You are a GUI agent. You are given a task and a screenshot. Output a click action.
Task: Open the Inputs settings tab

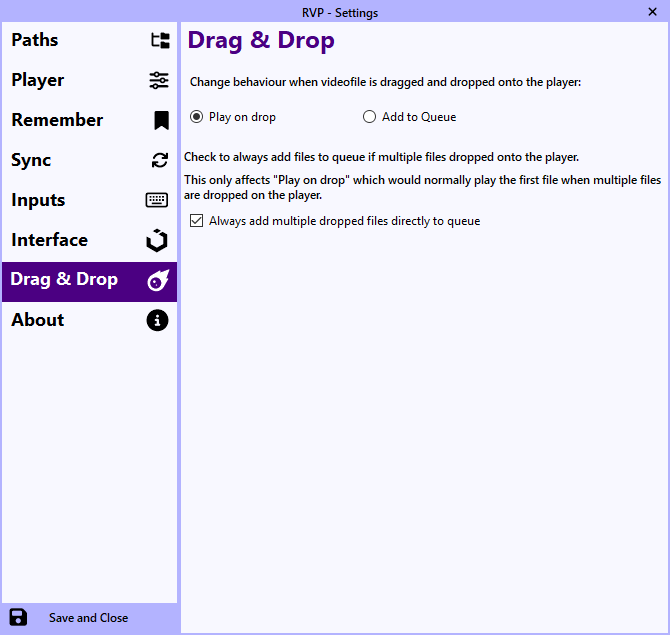tap(38, 200)
